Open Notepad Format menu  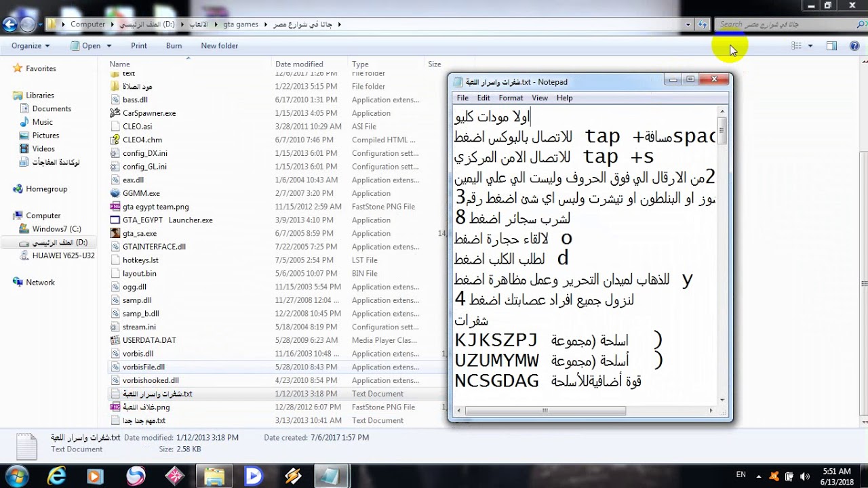click(511, 98)
